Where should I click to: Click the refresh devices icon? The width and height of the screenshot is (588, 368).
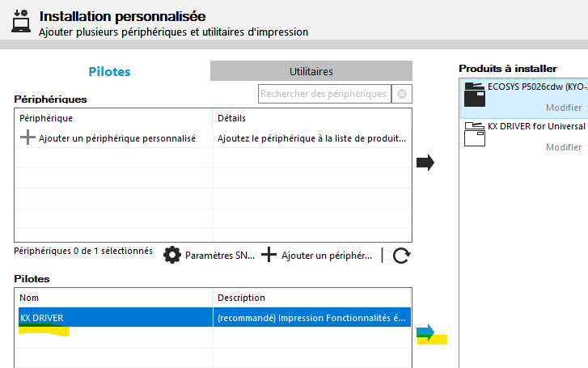tap(401, 256)
